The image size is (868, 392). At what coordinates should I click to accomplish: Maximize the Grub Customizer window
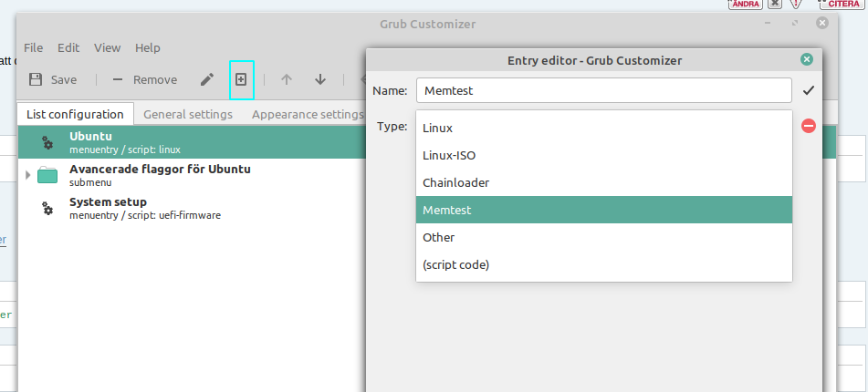coord(796,23)
